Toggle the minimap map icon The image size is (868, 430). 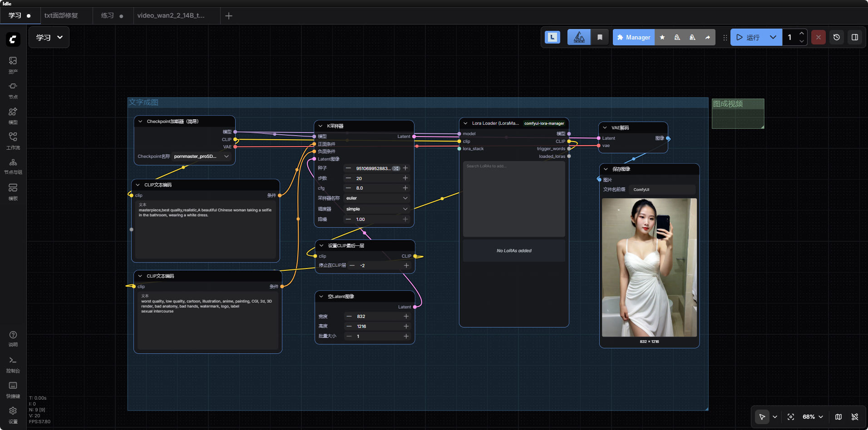838,417
